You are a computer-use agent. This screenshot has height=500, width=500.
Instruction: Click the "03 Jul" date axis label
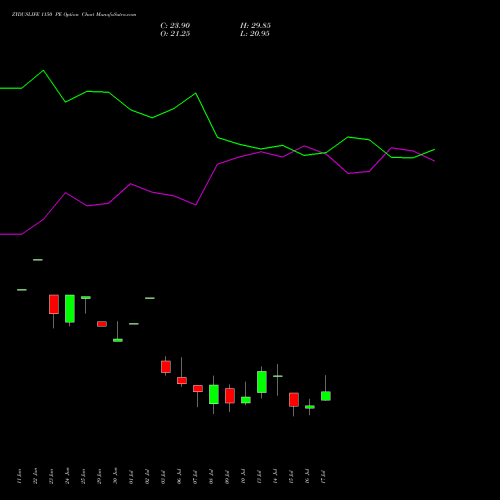[x=163, y=477]
